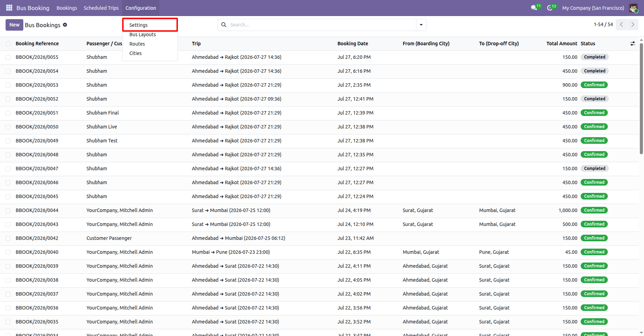Select checkbox for BBOOK/2026/0054
Image resolution: width=644 pixels, height=336 pixels.
(x=8, y=71)
